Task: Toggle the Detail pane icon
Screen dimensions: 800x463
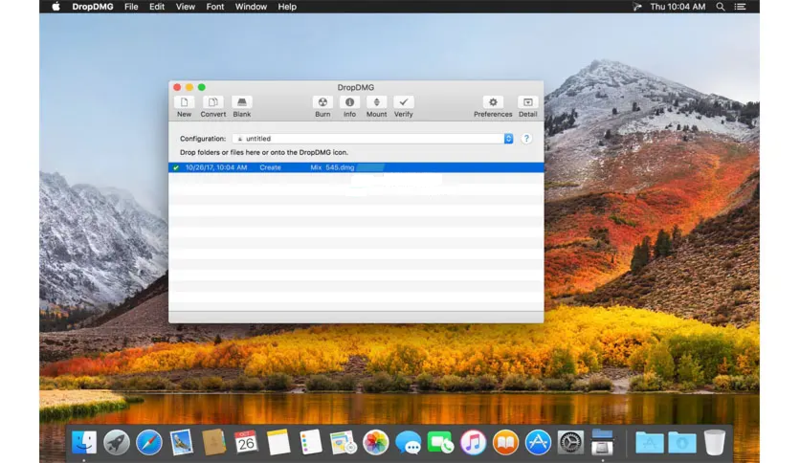Action: [x=528, y=102]
